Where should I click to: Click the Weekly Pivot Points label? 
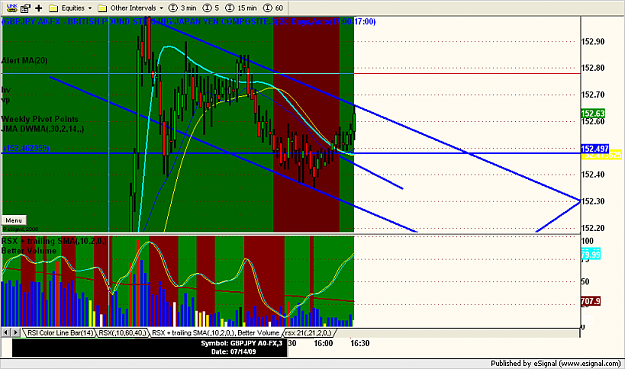coord(40,119)
